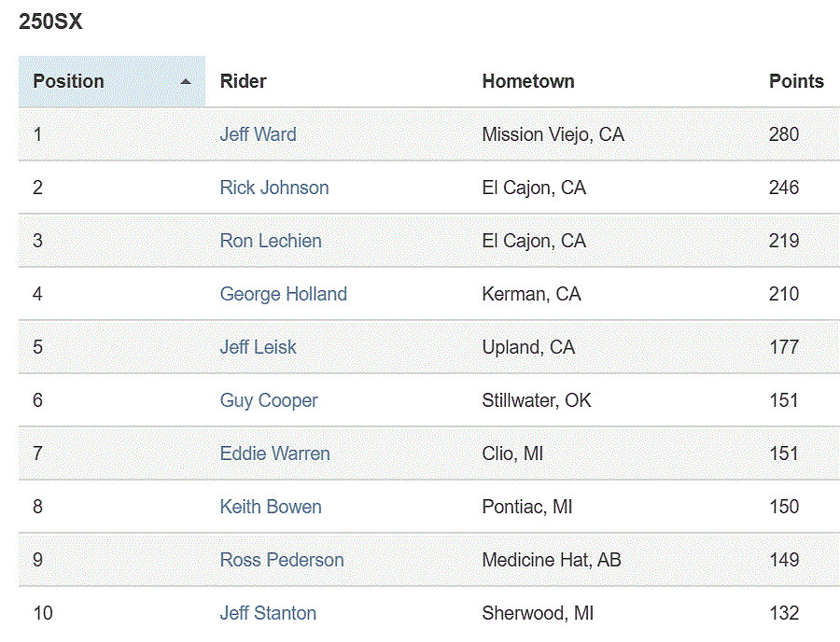Screen dimensions: 840x642
Task: Click the Position sort arrow icon
Action: point(186,82)
